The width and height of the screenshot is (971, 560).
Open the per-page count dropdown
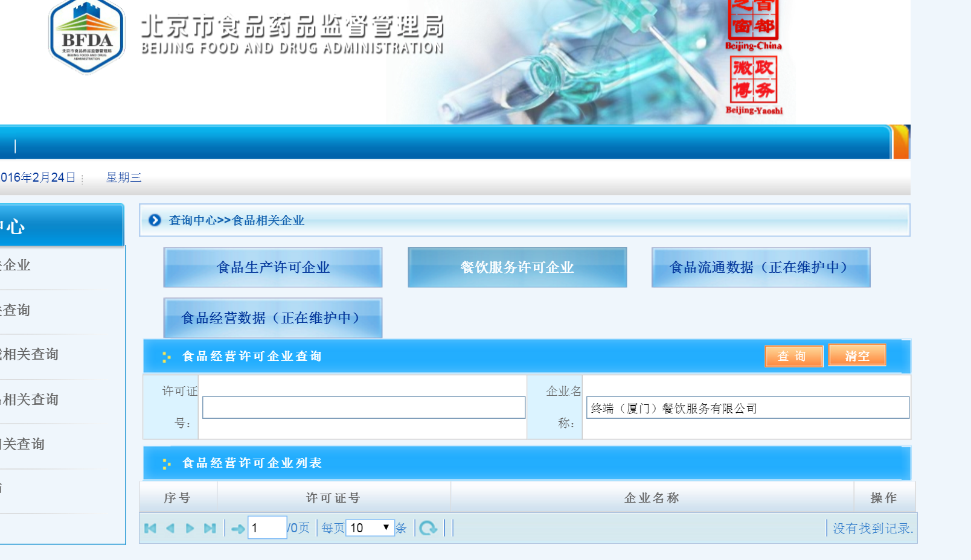coord(370,528)
